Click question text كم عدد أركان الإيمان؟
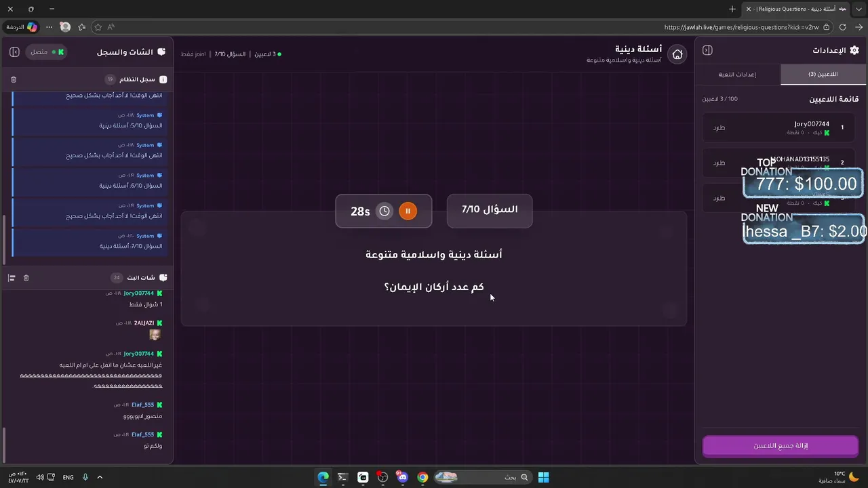The width and height of the screenshot is (868, 488). [x=434, y=287]
